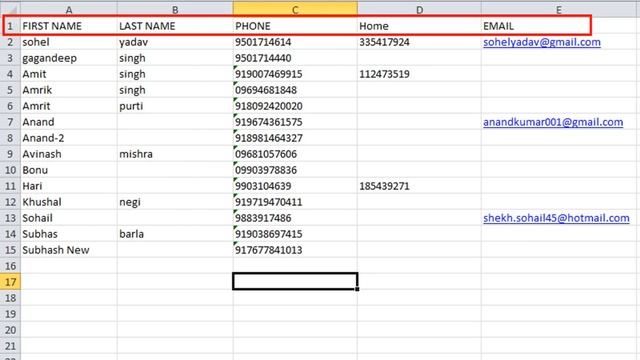
Task: Open the sohelyadav@gmail.com email link
Action: 542,42
